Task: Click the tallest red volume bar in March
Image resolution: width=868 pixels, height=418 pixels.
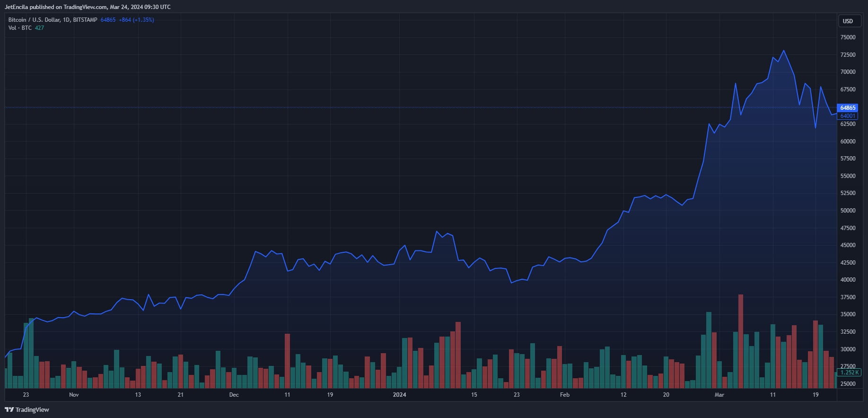Action: [741, 341]
